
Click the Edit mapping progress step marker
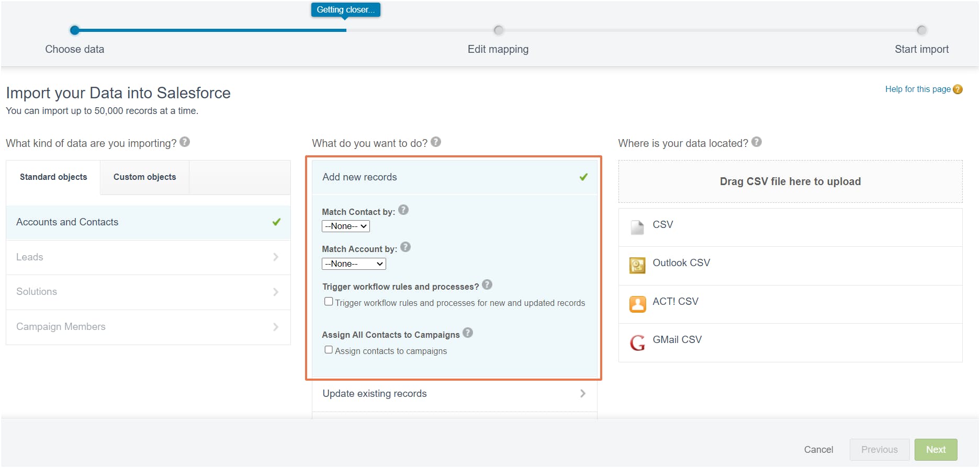click(499, 30)
